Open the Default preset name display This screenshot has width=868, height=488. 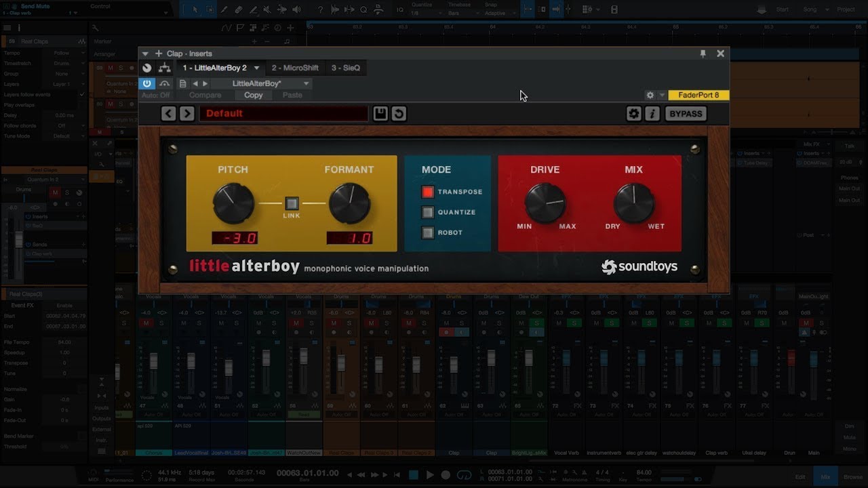pyautogui.click(x=283, y=113)
